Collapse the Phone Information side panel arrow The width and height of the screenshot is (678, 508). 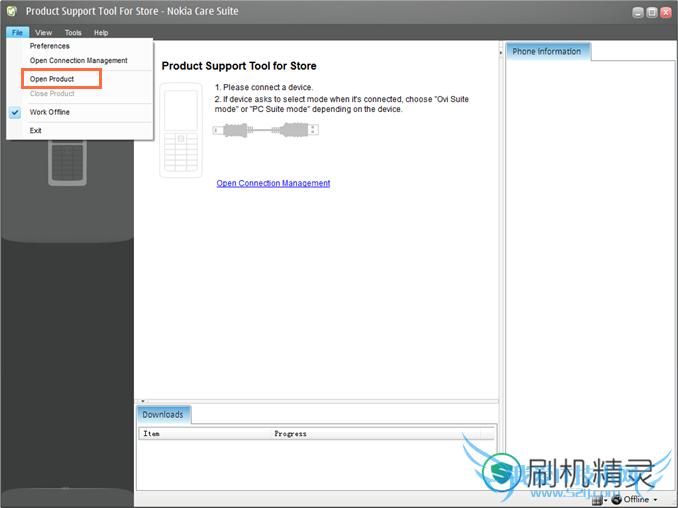pyautogui.click(x=501, y=53)
